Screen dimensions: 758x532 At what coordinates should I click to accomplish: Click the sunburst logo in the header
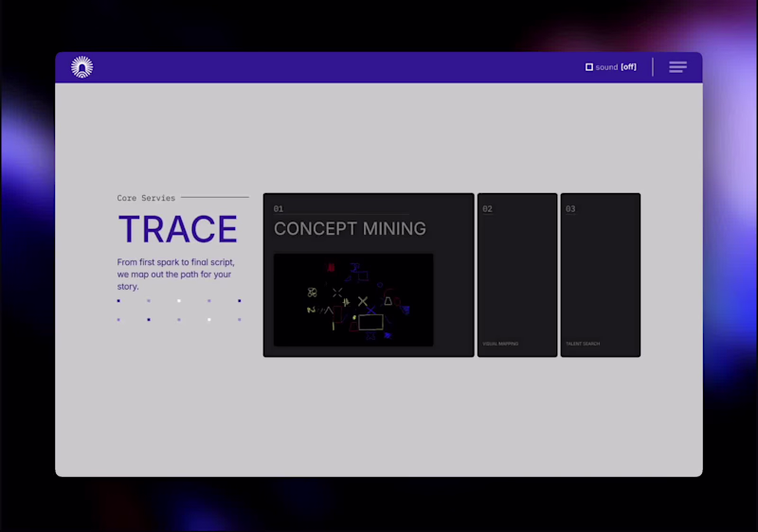click(x=82, y=67)
